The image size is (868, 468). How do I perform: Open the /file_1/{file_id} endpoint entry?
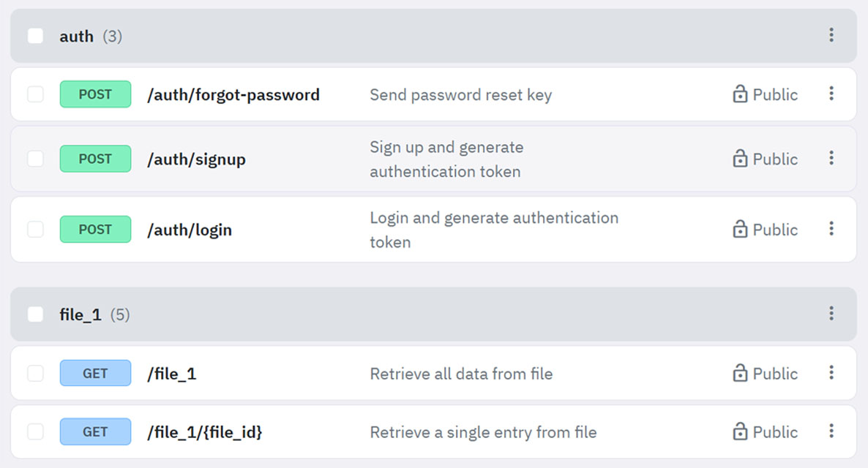click(x=205, y=431)
